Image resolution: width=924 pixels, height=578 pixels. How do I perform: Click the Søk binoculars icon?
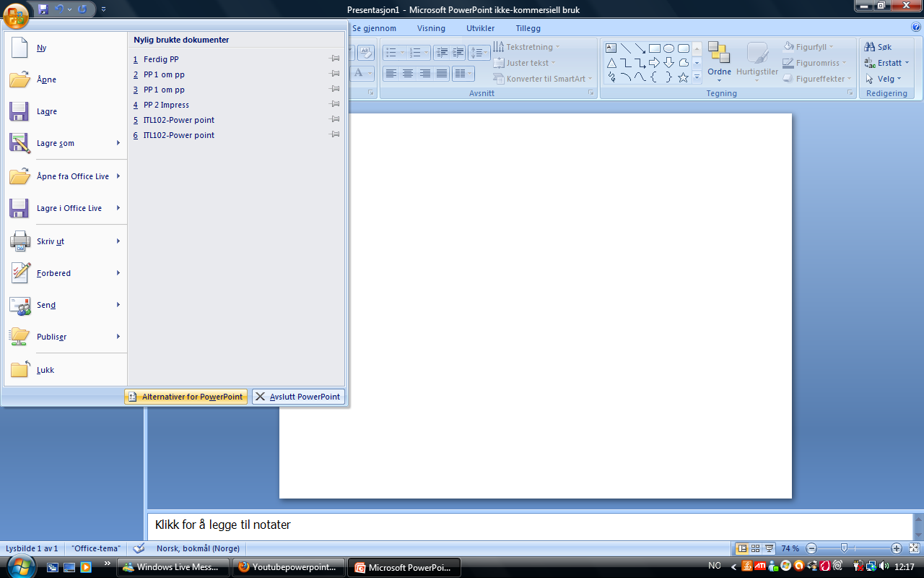[871, 47]
